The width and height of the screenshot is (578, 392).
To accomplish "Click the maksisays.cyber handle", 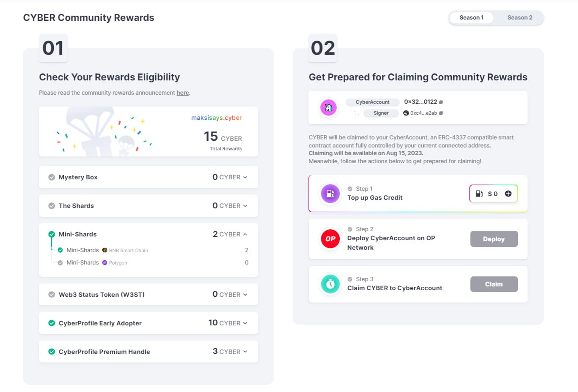I will point(217,118).
